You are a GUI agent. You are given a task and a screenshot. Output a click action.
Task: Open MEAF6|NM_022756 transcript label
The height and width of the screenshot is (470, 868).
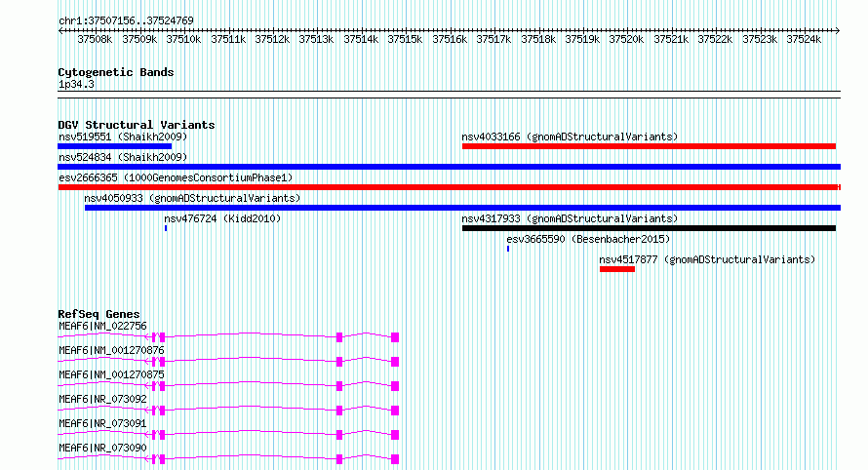pyautogui.click(x=102, y=326)
